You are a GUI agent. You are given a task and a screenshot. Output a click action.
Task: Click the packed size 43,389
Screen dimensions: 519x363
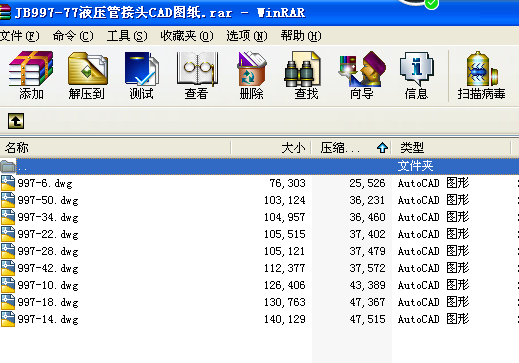point(367,285)
